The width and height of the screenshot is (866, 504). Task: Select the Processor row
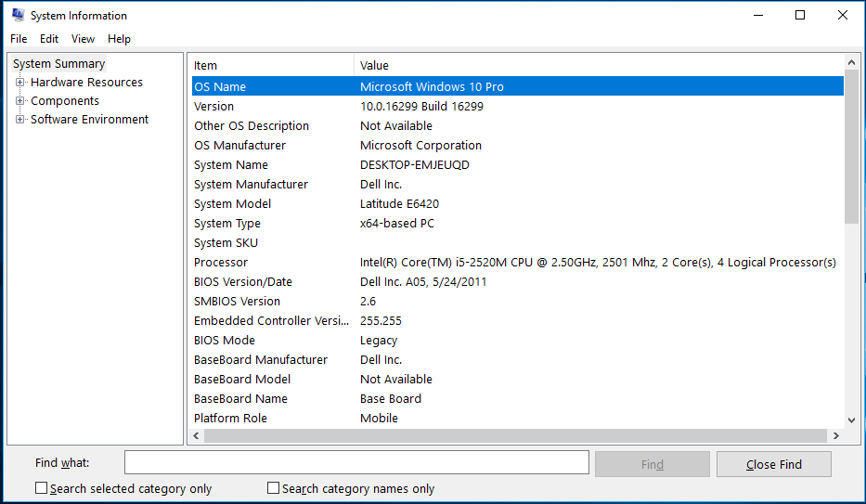tap(518, 263)
